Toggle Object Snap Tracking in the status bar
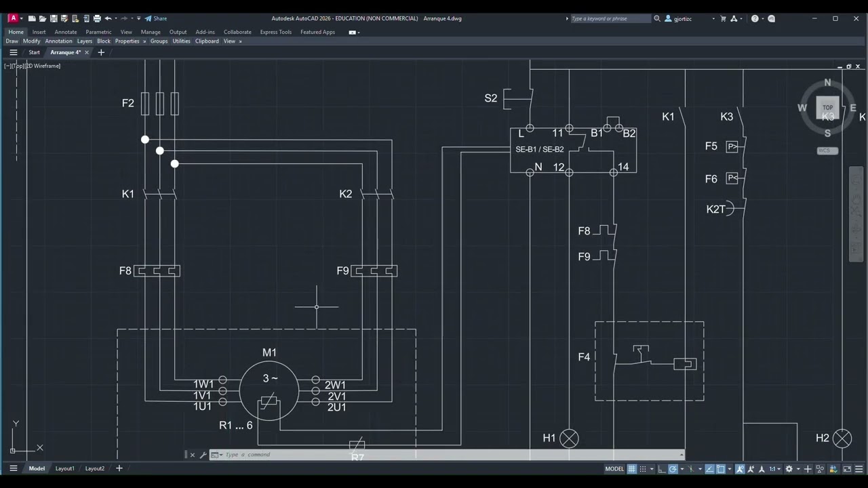 click(x=709, y=469)
